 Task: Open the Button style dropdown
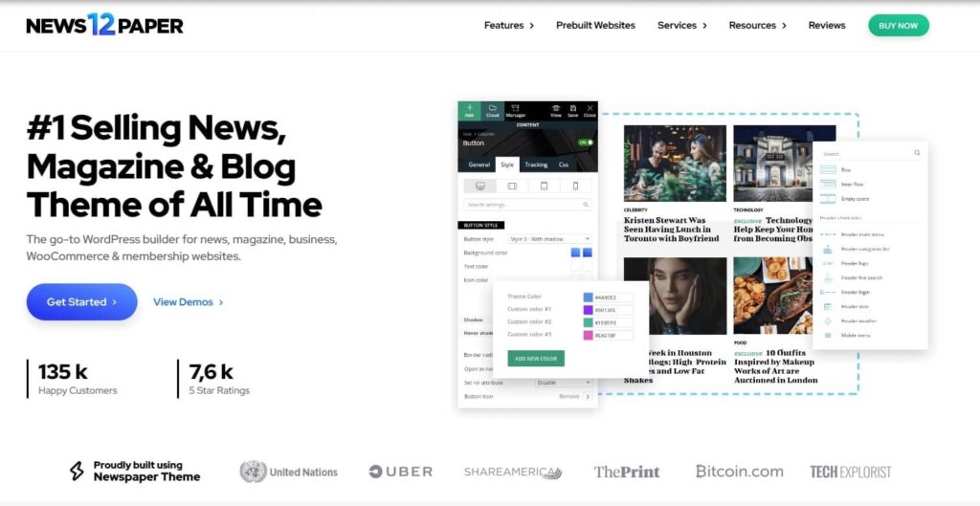[x=550, y=239]
